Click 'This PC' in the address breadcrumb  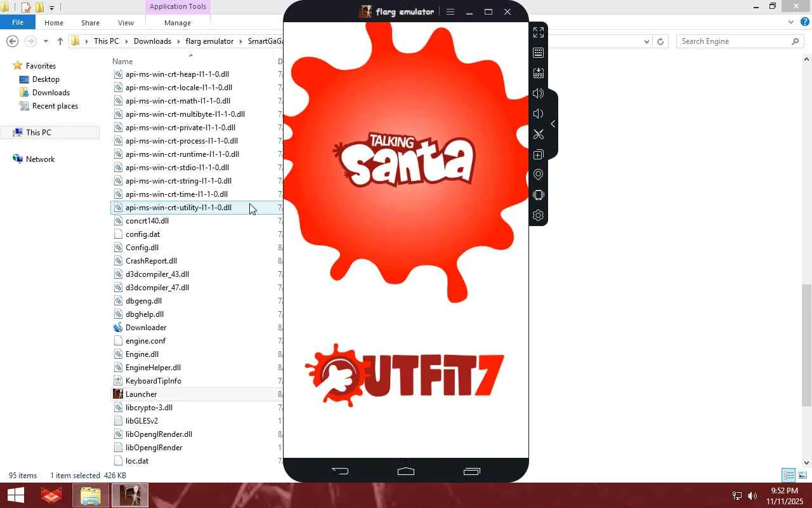click(x=106, y=41)
